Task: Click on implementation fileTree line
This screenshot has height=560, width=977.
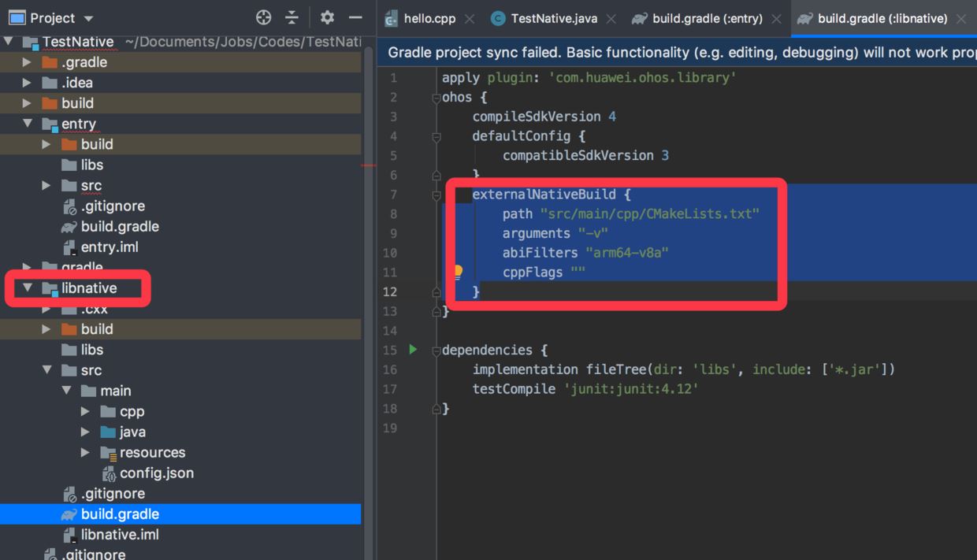Action: [x=684, y=369]
